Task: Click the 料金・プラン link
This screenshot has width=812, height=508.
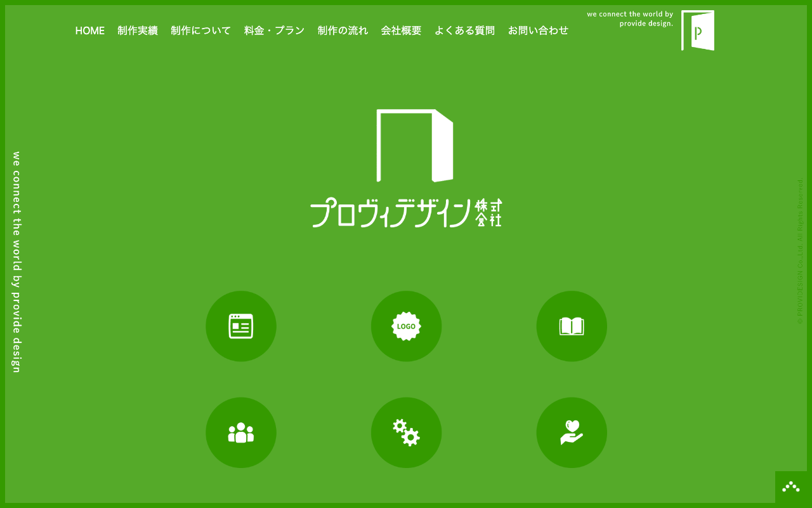Action: 273,30
